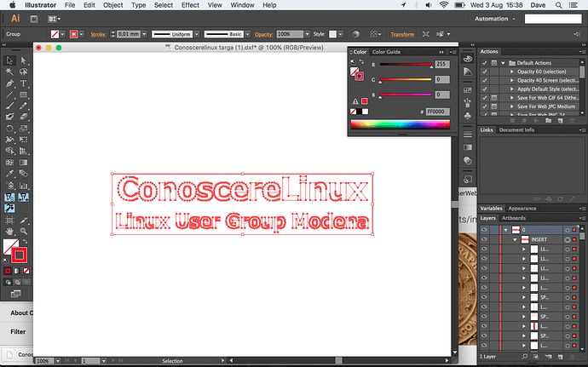
Task: Open the Swatches panel icon in dock
Action: [467, 90]
